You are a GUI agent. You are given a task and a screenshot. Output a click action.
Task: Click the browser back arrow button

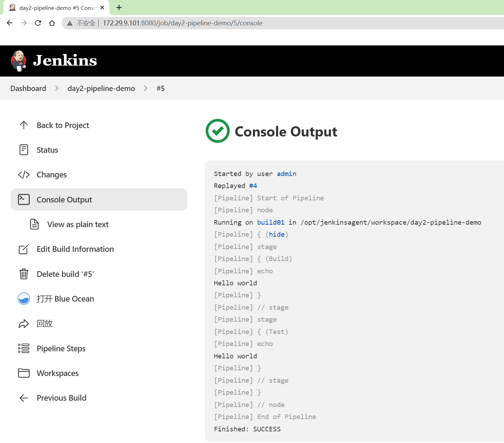(10, 23)
